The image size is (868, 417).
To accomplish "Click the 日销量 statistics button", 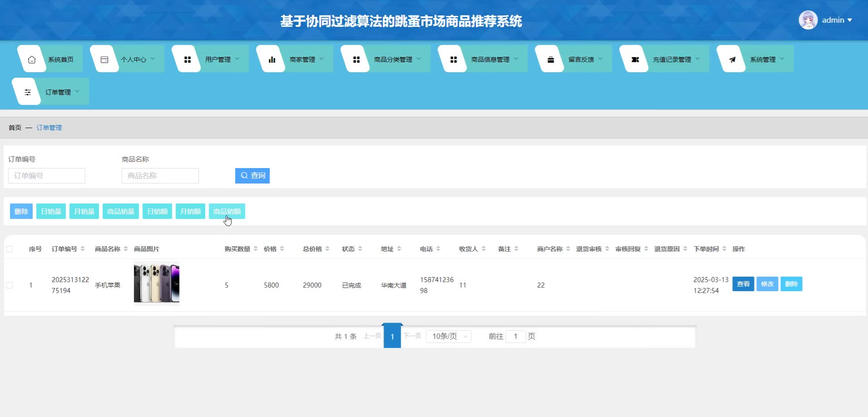I will click(x=51, y=211).
